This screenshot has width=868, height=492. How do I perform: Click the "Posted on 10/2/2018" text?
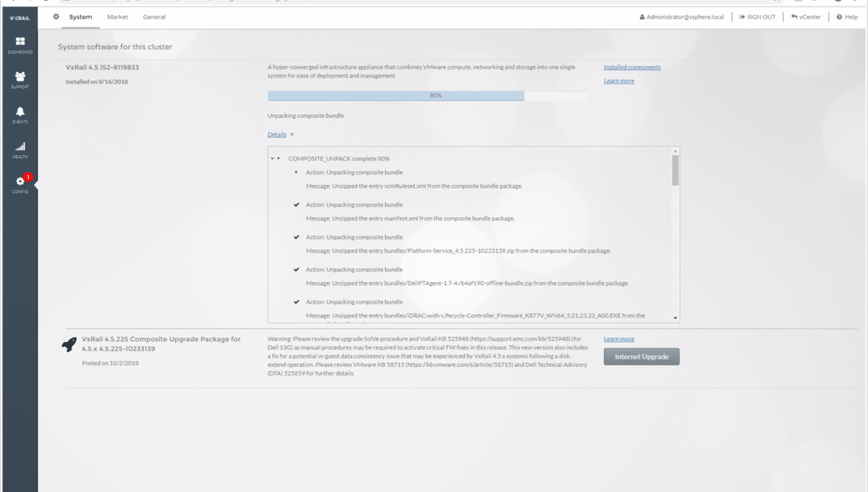tap(110, 363)
